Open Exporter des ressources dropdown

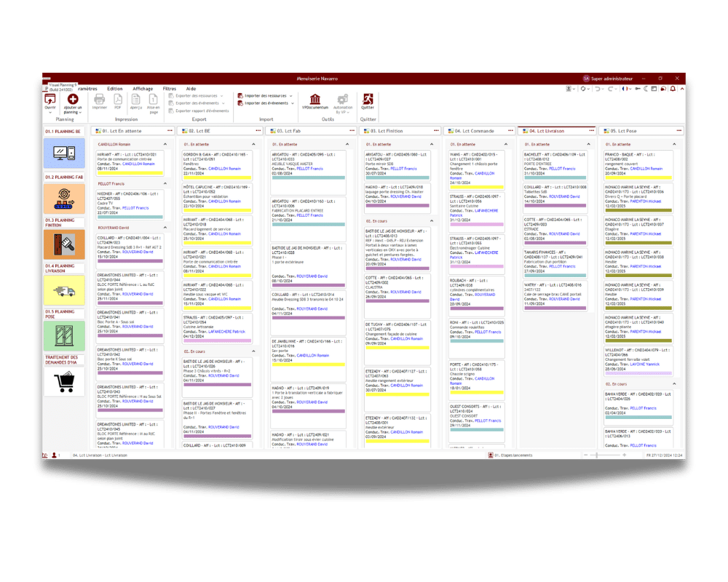(196, 95)
